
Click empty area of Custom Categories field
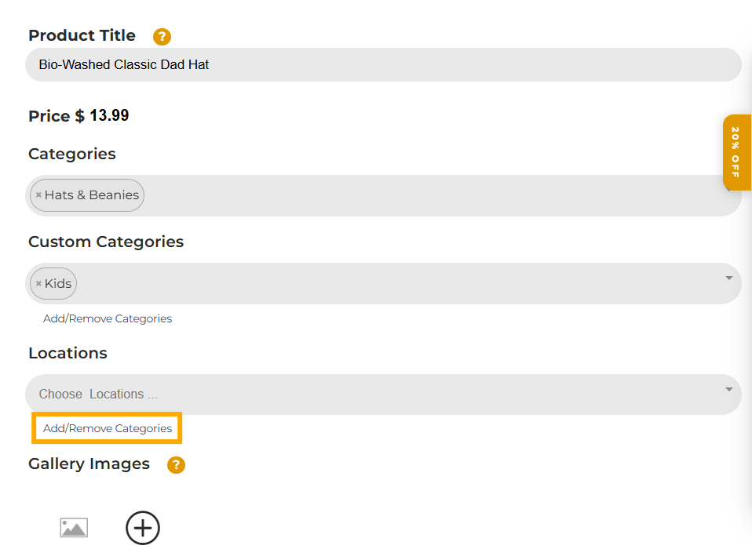[x=398, y=284]
